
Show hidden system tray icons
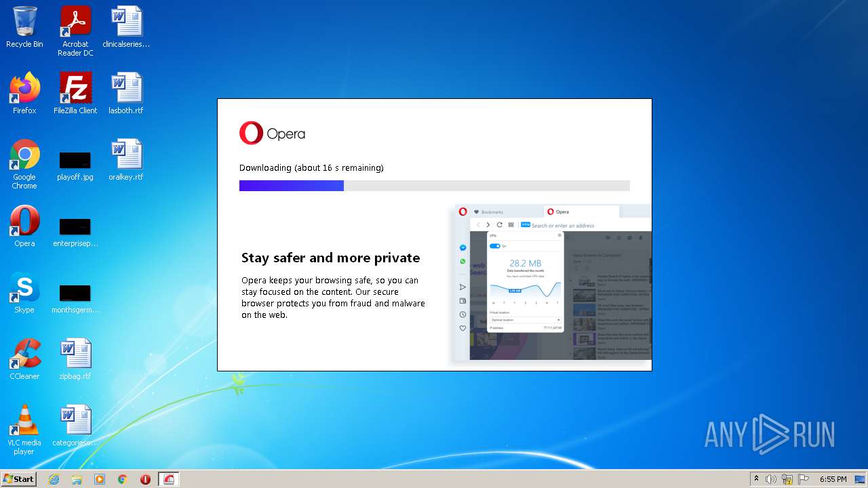coord(757,479)
